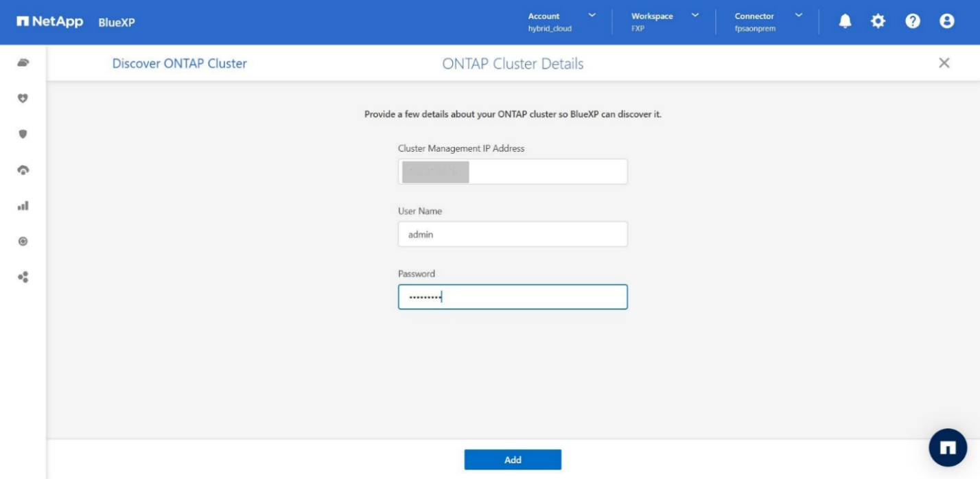Click the ONTAP Cluster Details title

click(x=513, y=64)
